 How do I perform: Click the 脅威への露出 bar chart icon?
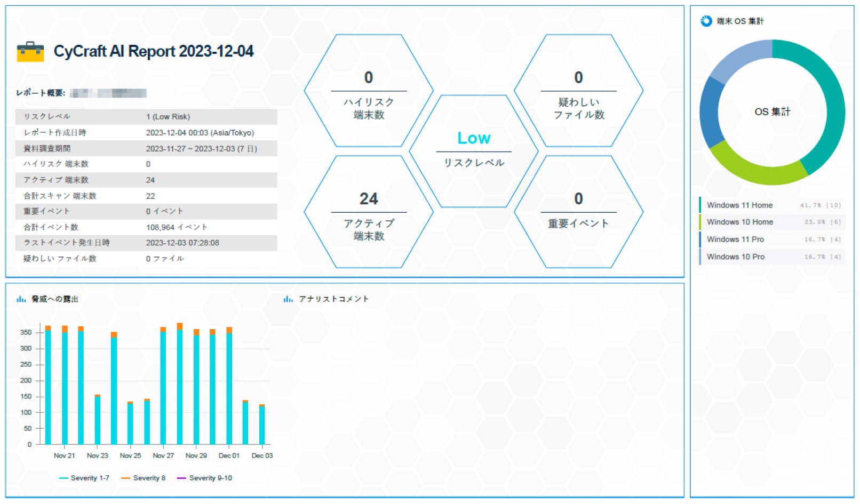(21, 299)
